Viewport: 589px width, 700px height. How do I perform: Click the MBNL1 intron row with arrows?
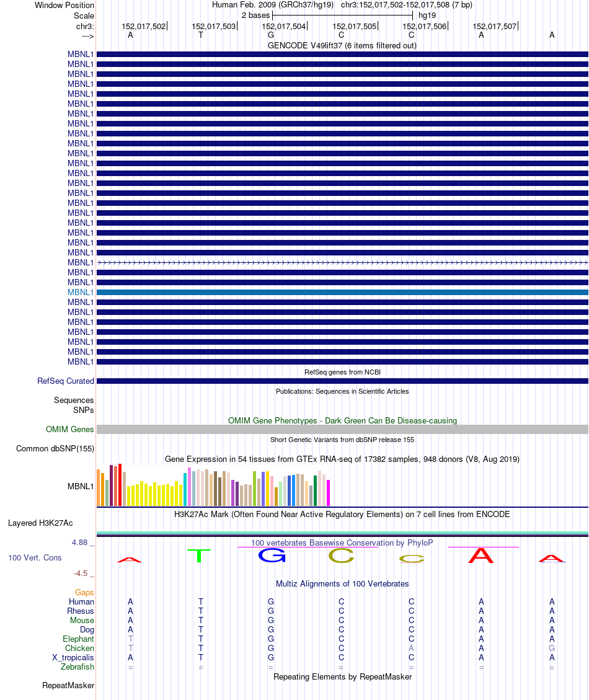click(x=342, y=262)
